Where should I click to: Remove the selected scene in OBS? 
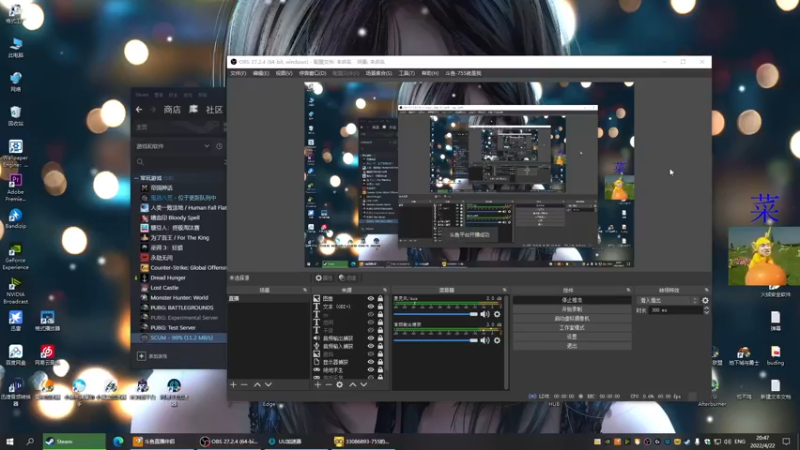[244, 384]
